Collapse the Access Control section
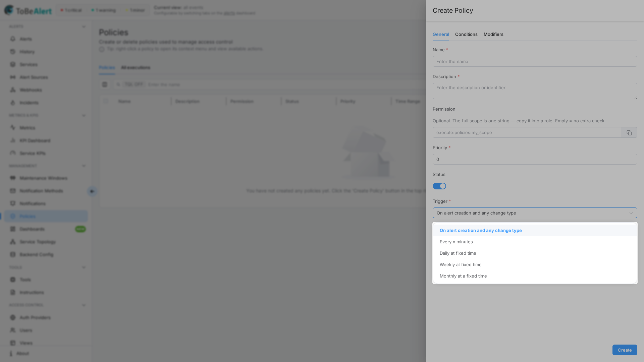This screenshot has height=362, width=644. coord(84,305)
